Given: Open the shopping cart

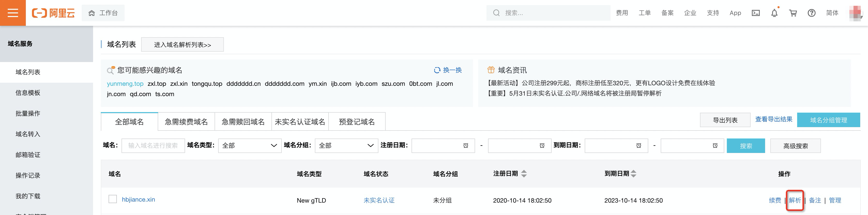Looking at the screenshot, I should [x=793, y=13].
